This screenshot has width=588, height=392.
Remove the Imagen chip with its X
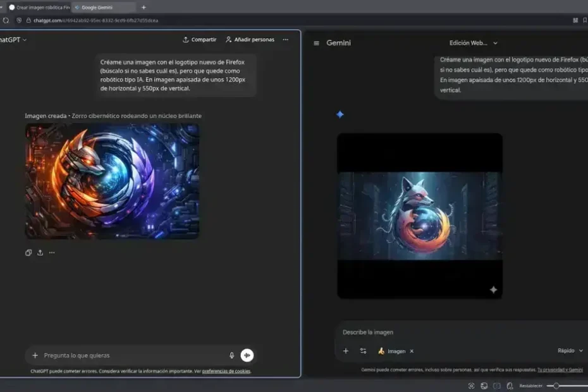(x=412, y=351)
